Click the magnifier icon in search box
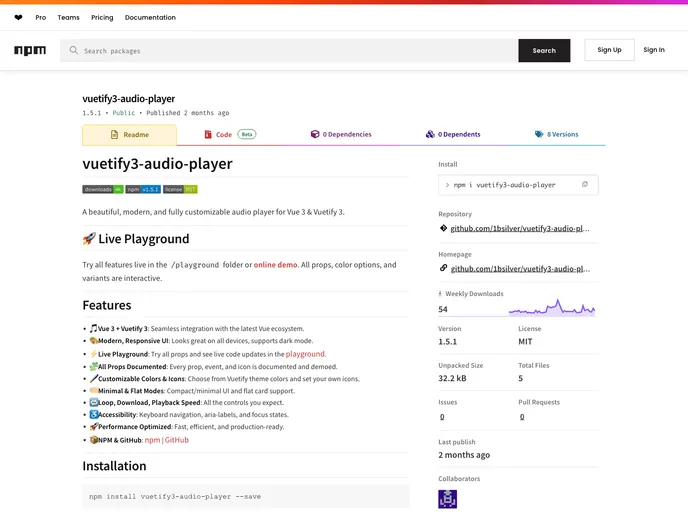This screenshot has height=512, width=688. pos(74,50)
